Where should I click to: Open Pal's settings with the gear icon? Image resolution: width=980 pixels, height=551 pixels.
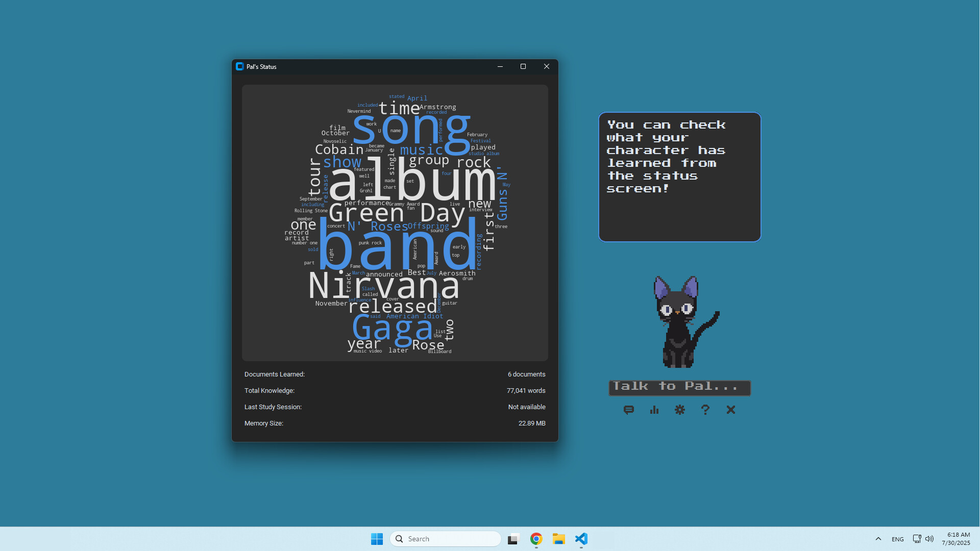point(679,410)
